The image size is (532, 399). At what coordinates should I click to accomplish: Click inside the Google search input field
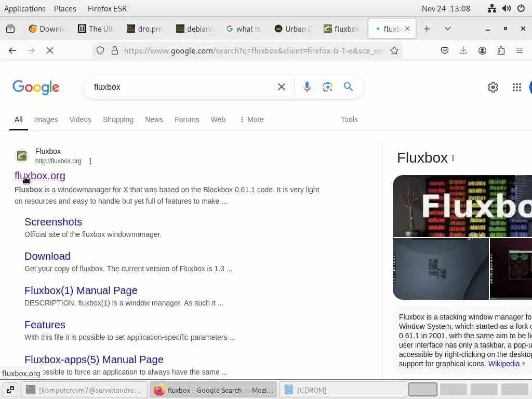point(183,87)
